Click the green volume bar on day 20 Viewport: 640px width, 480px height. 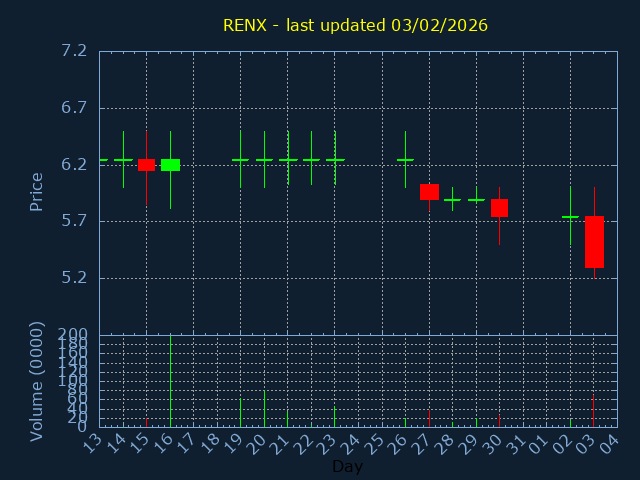[x=264, y=408]
